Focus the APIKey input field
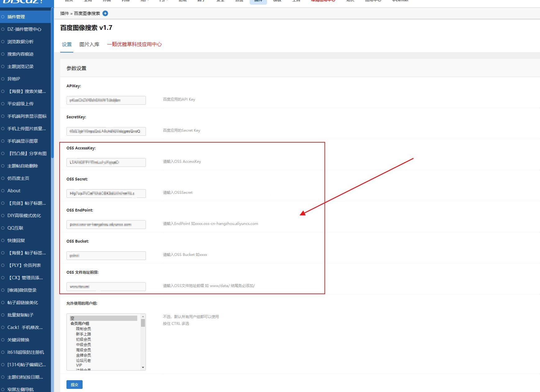The height and width of the screenshot is (392, 540). tap(106, 100)
